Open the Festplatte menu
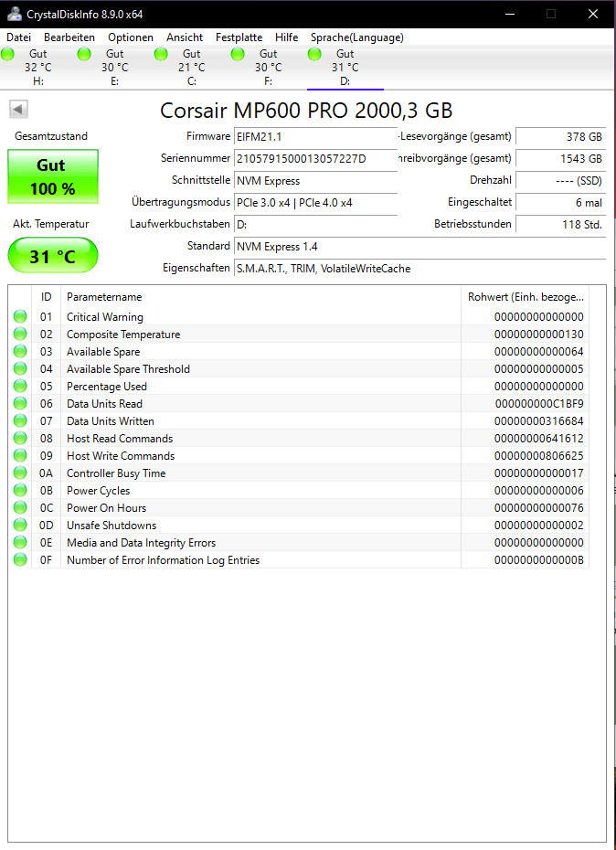The width and height of the screenshot is (616, 850). coord(239,37)
